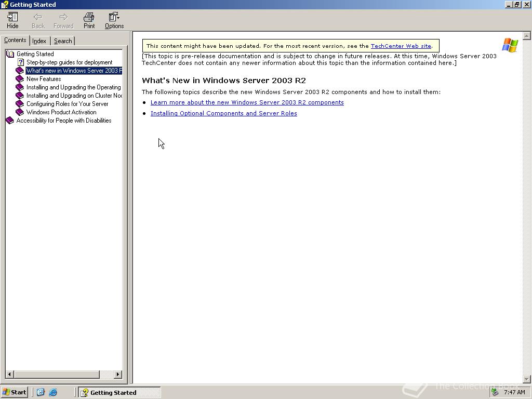Open the Options toolbar menu
The image size is (532, 399).
(x=114, y=20)
